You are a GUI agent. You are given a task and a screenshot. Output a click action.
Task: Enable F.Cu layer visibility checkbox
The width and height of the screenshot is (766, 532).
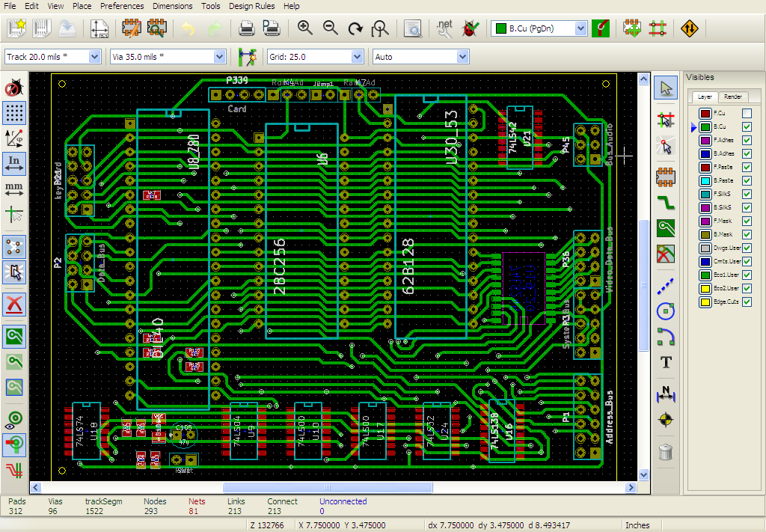[747, 114]
